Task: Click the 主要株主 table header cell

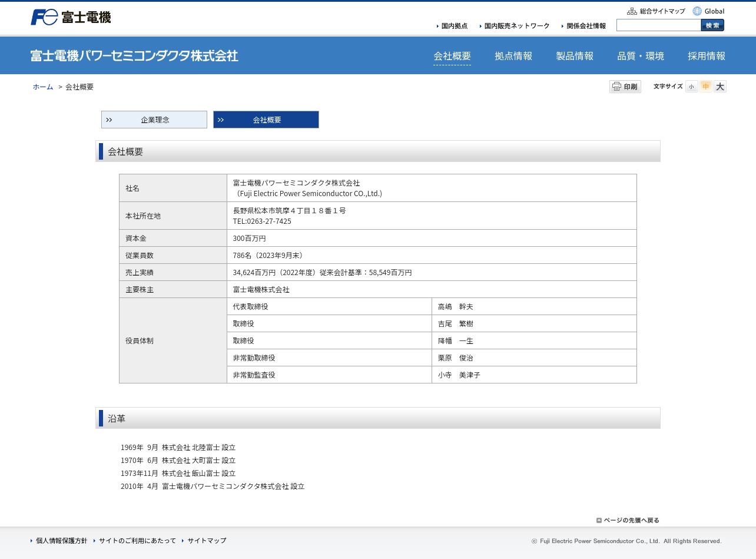Action: [173, 289]
